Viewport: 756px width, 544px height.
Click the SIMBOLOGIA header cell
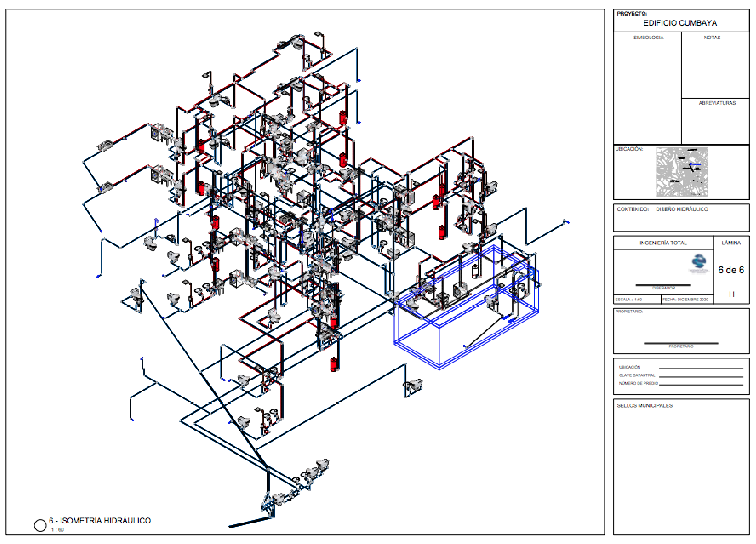tap(648, 38)
